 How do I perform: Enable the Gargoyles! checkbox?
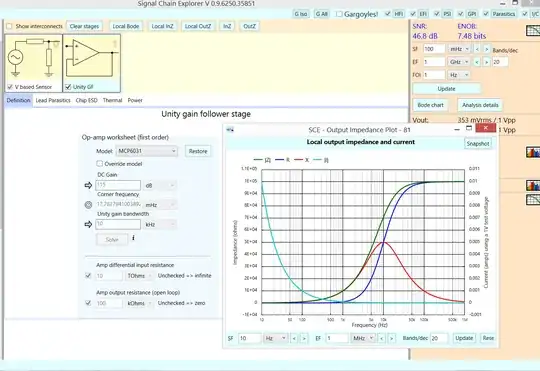(x=339, y=14)
